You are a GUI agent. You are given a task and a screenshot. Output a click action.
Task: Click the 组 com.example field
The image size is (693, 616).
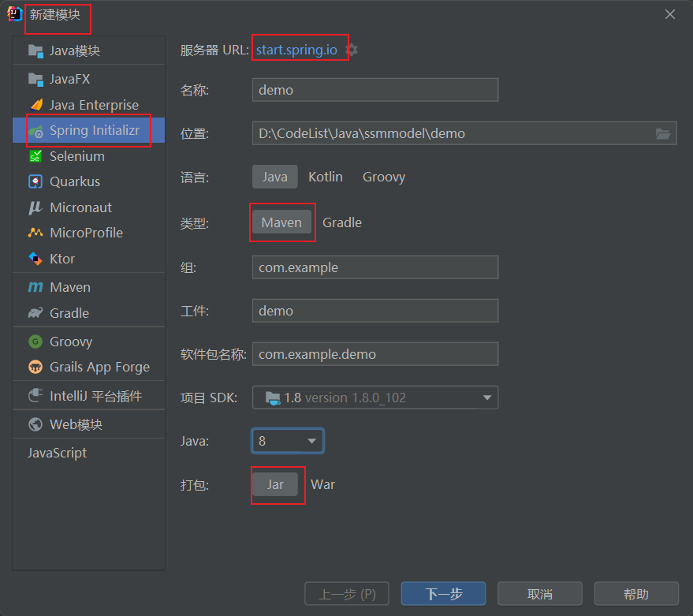click(375, 267)
